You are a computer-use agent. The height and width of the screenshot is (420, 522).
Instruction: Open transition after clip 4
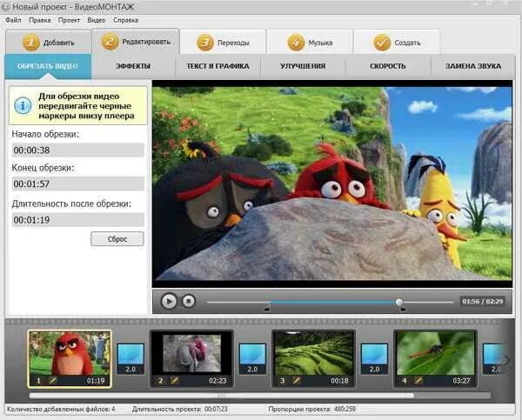pos(493,359)
